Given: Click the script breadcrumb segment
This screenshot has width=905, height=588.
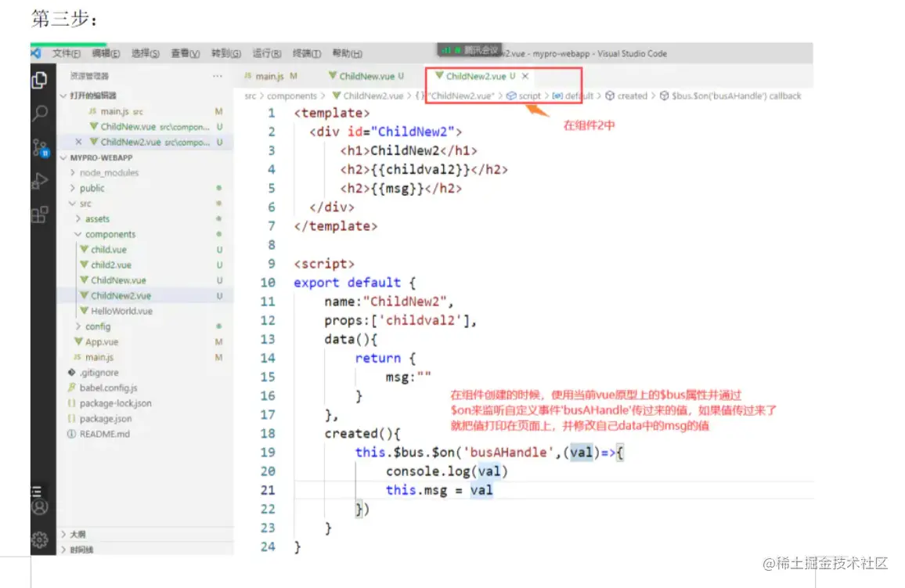Looking at the screenshot, I should (x=525, y=96).
